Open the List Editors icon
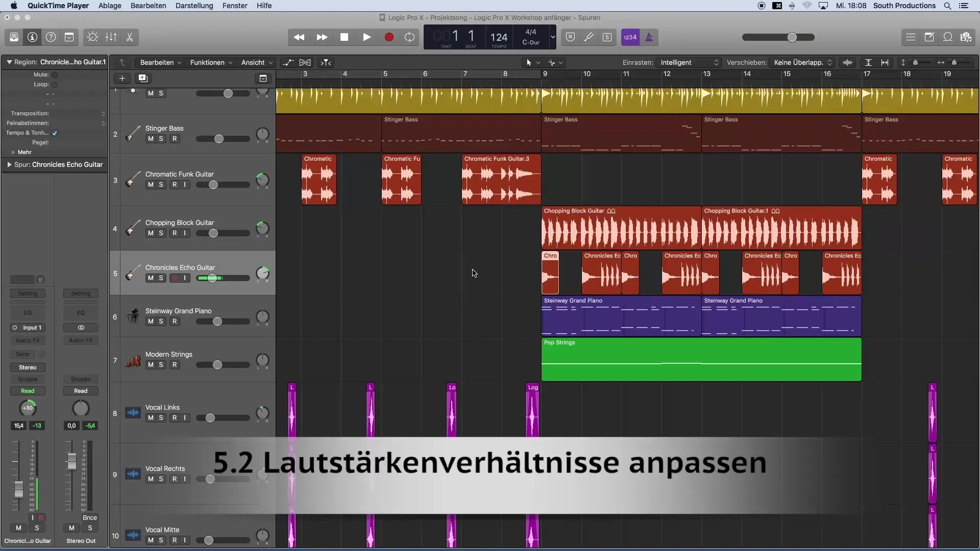 911,37
